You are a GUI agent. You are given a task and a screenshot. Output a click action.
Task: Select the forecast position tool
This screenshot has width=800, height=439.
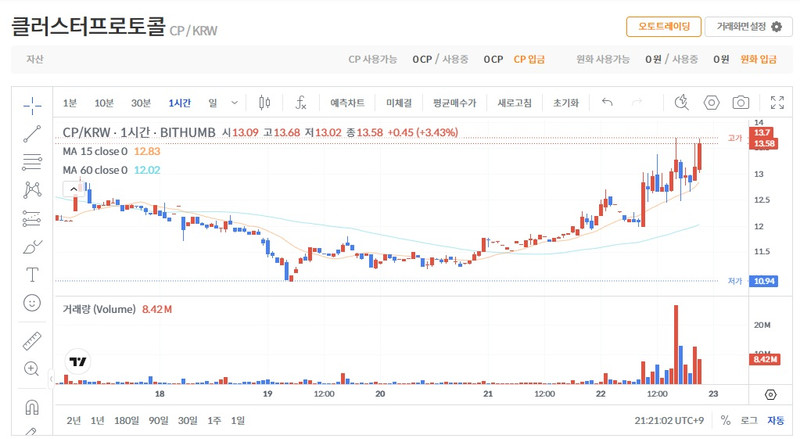point(32,218)
